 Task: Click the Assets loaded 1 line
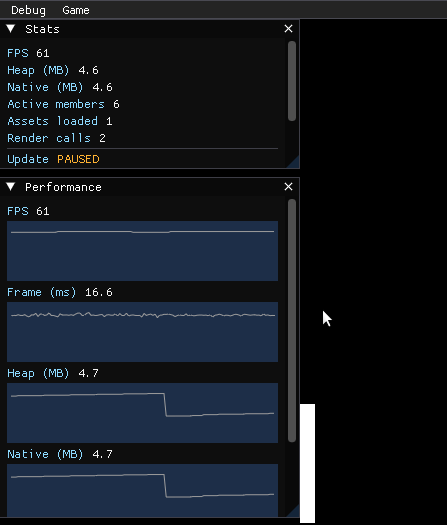pyautogui.click(x=60, y=121)
